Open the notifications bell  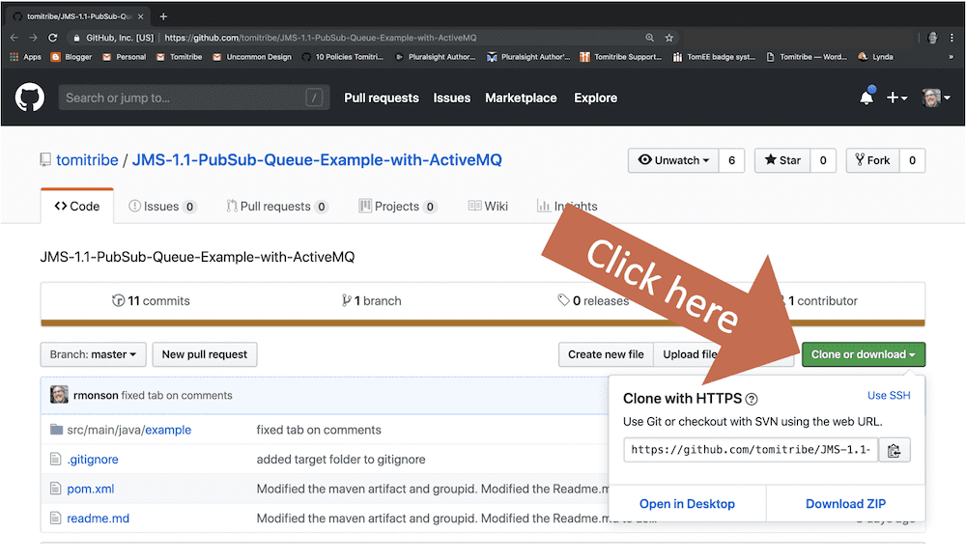pyautogui.click(x=867, y=97)
